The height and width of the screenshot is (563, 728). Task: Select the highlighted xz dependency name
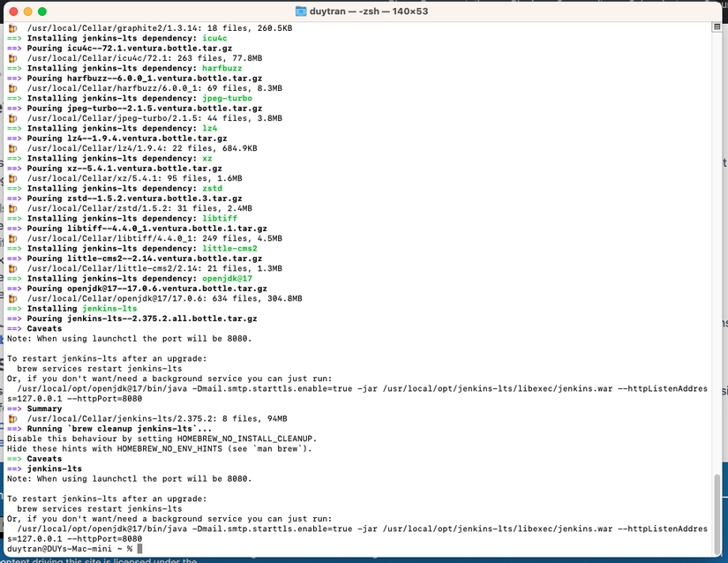coord(207,158)
